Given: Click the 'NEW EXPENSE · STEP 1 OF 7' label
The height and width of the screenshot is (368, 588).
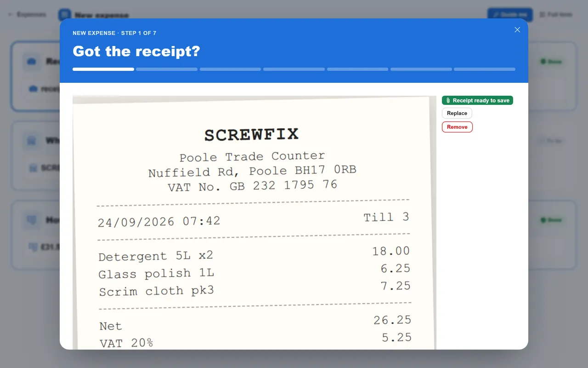Looking at the screenshot, I should (x=114, y=33).
